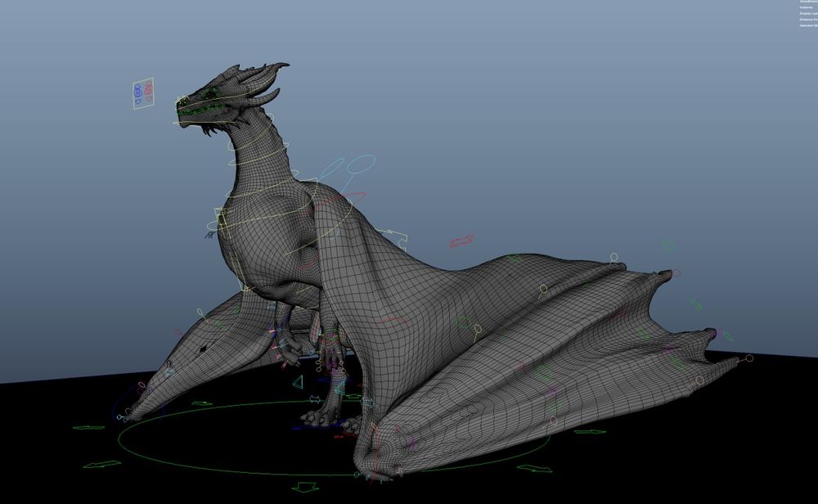This screenshot has height=504, width=818.
Task: Pick the green left arrow beside the left wing tip
Action: 88,427
